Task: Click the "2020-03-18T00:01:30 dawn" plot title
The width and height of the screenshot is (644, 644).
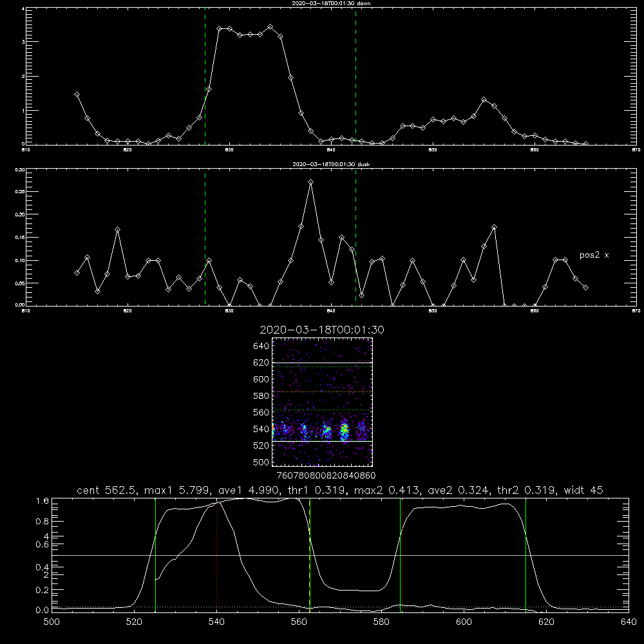Action: pyautogui.click(x=331, y=3)
